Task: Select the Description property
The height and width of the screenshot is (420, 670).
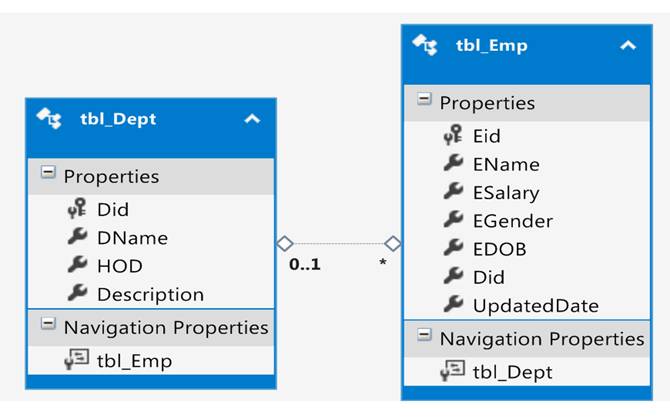Action: [151, 294]
